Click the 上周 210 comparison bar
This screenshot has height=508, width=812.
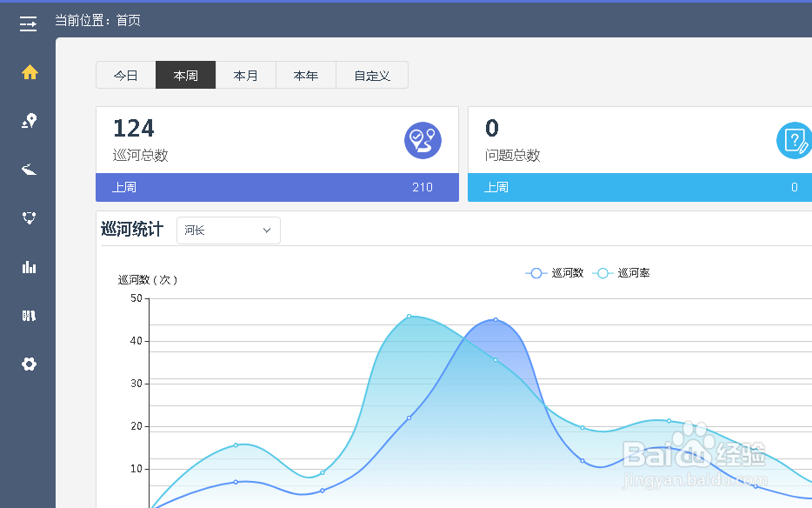tap(276, 187)
